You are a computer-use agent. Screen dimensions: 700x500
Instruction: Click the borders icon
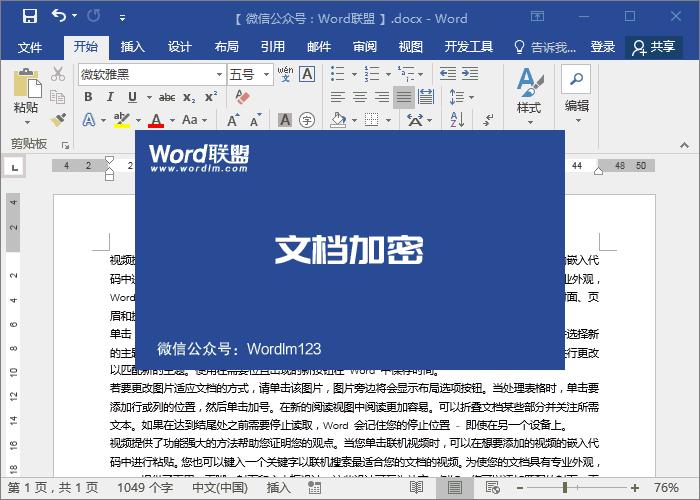coord(371,120)
